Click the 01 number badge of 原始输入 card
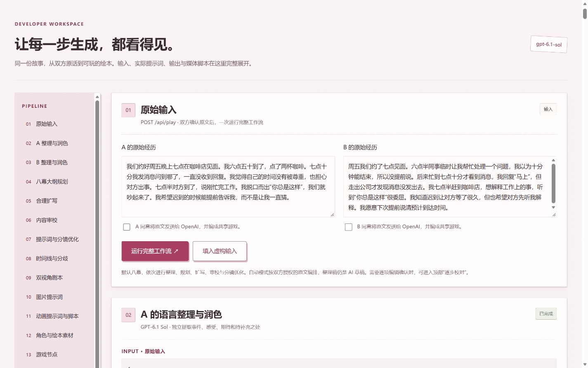Screen dimensions: 588x368 tap(128, 110)
